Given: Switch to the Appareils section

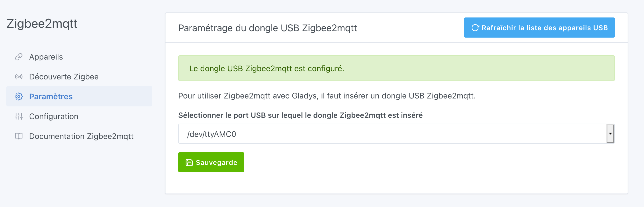Looking at the screenshot, I should click(x=46, y=57).
